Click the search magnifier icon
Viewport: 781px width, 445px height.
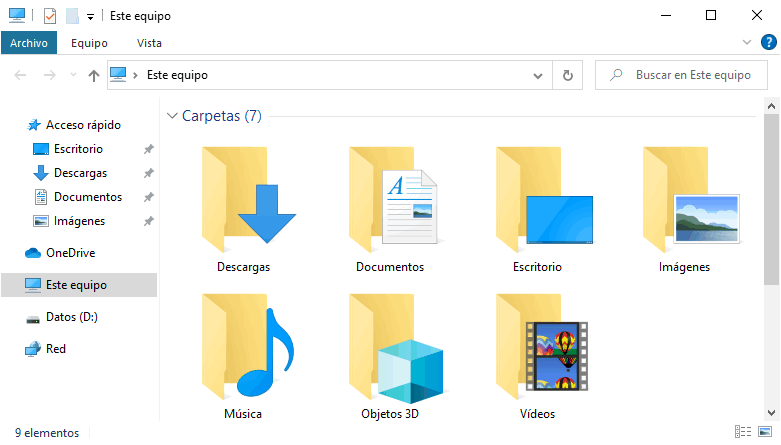616,75
